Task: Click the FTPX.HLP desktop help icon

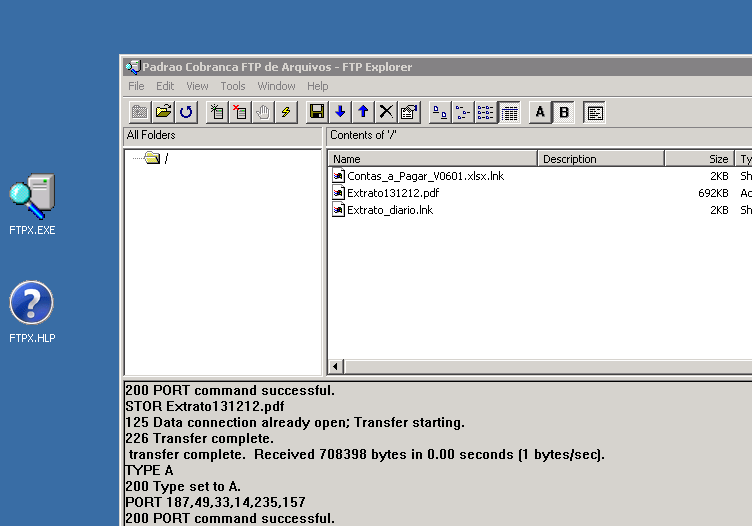Action: coord(32,312)
